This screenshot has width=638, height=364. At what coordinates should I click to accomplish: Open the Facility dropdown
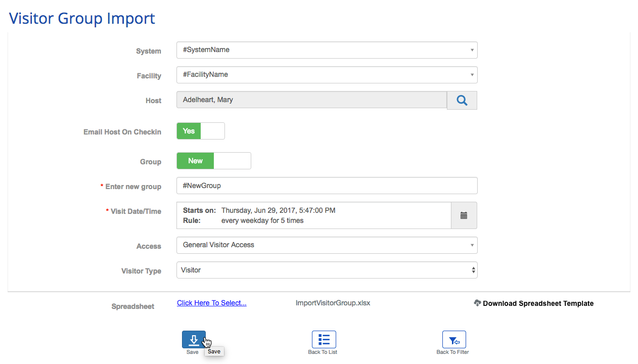click(x=327, y=75)
